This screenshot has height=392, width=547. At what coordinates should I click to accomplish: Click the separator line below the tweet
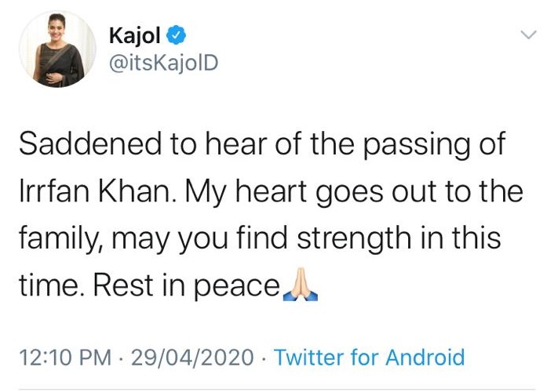(277, 390)
